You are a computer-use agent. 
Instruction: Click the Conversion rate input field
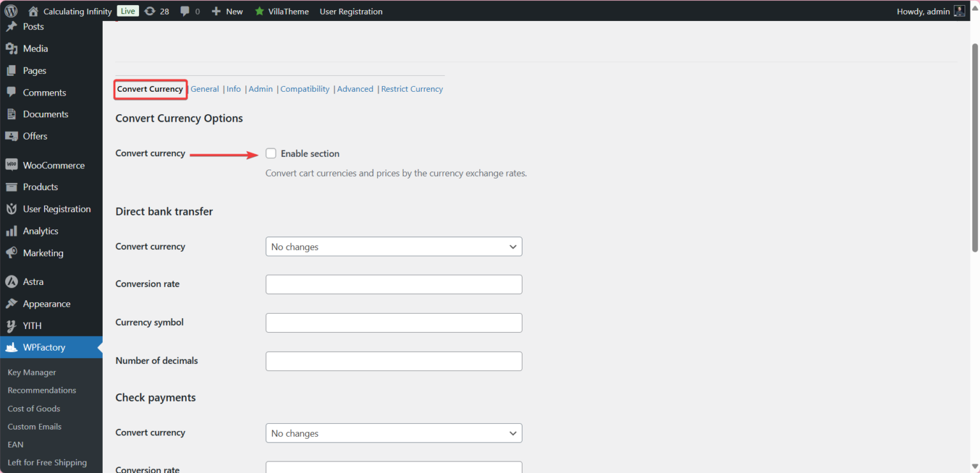click(393, 284)
